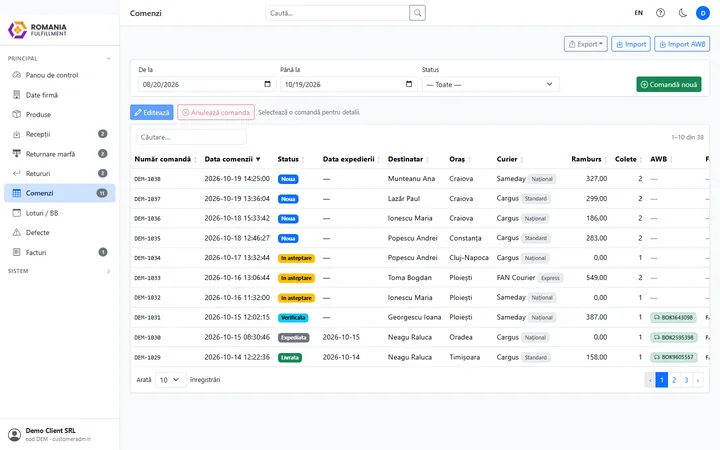Click AWB badge BOX3643098

click(x=673, y=317)
